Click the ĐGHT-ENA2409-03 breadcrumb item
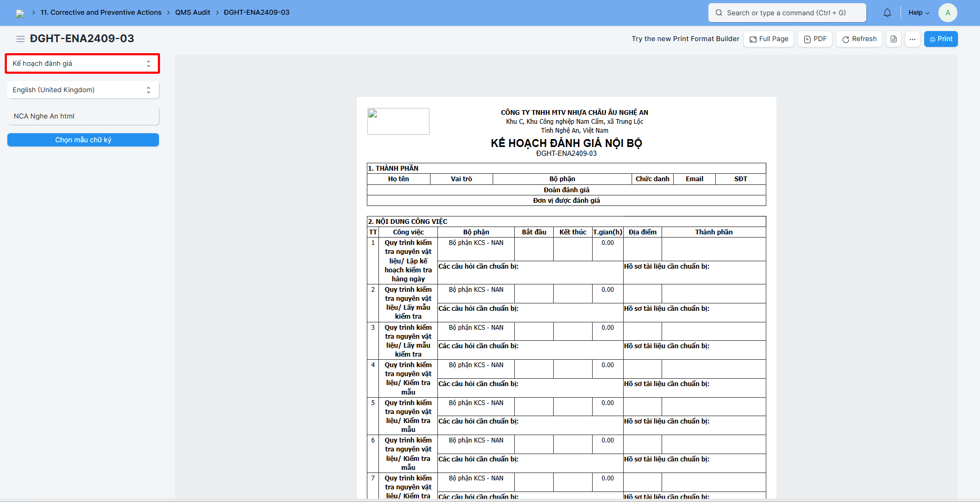 256,13
